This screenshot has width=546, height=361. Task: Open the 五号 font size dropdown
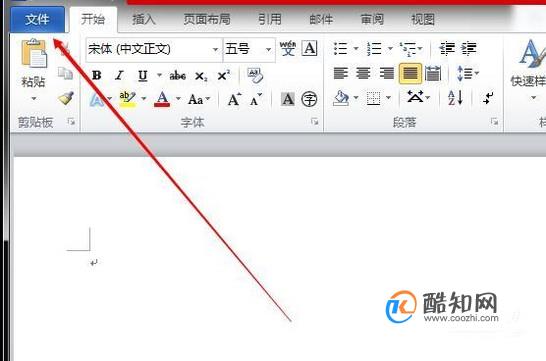pos(268,49)
